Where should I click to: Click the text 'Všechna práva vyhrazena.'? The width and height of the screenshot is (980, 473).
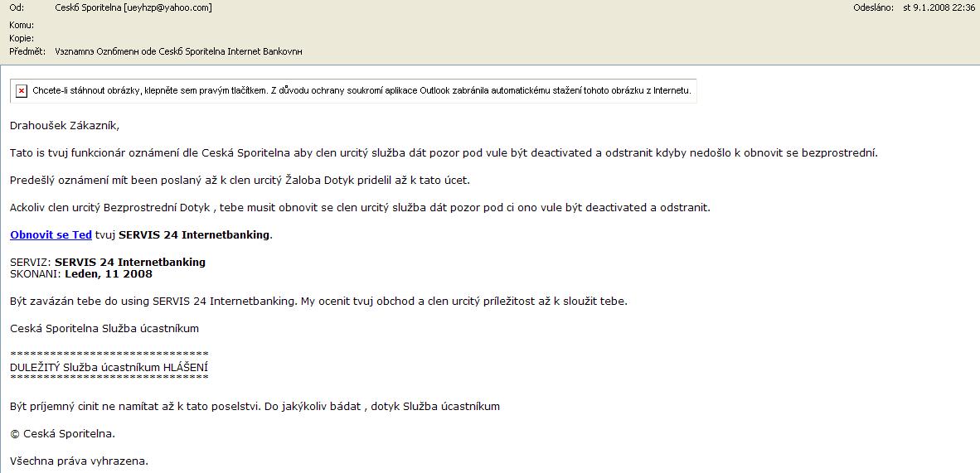pos(80,461)
